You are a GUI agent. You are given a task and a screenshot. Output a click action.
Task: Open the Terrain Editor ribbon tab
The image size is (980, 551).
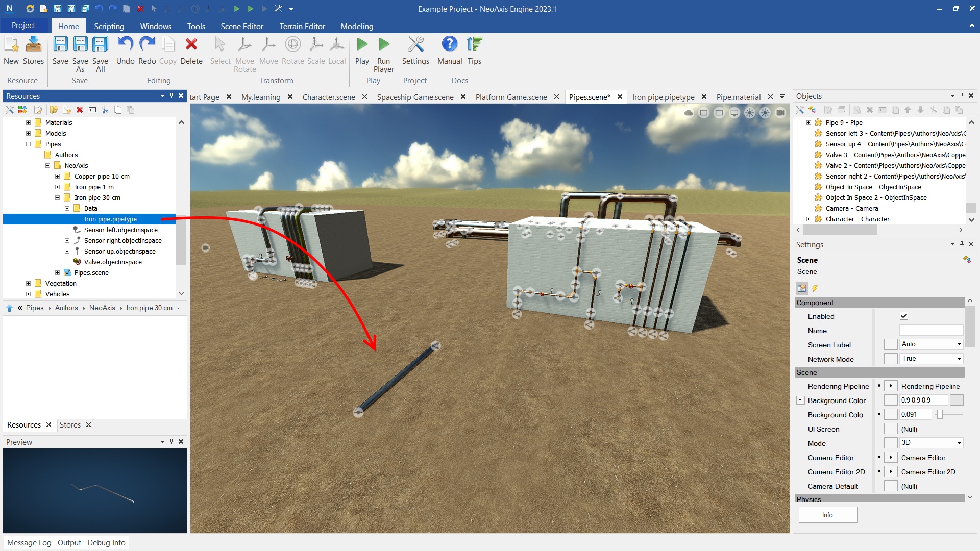point(302,27)
